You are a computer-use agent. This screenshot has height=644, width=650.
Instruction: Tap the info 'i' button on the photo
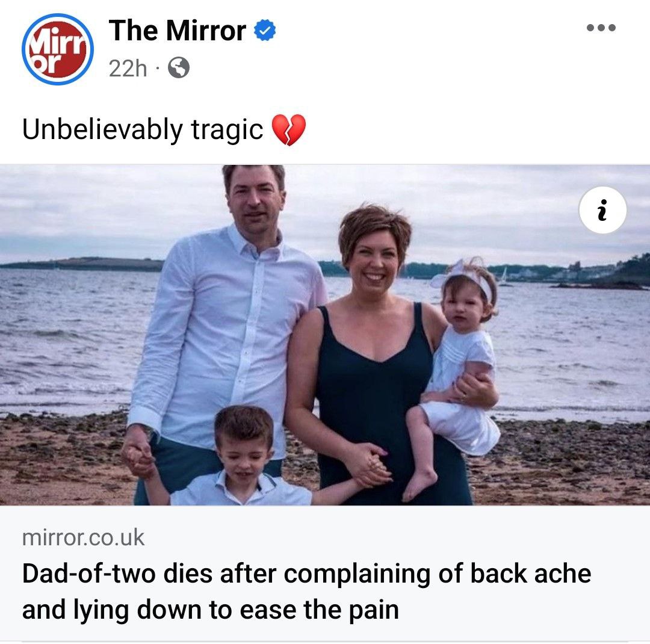coord(602,210)
